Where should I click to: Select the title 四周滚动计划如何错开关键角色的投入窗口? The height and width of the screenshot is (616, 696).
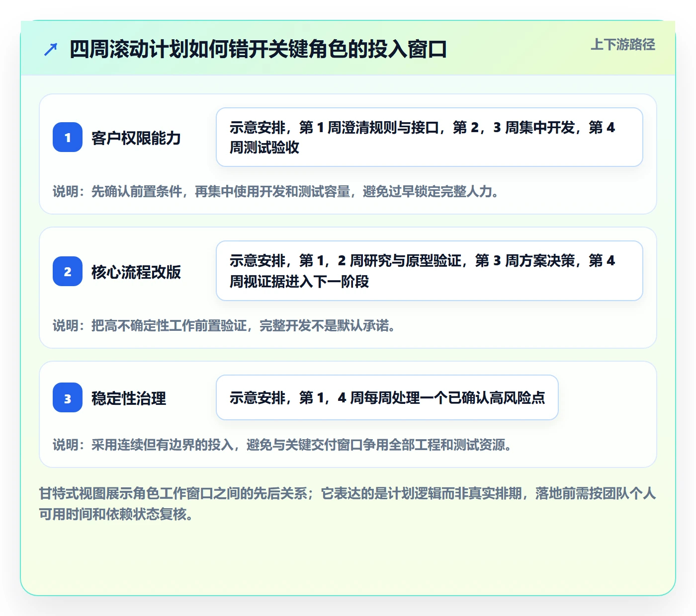258,49
